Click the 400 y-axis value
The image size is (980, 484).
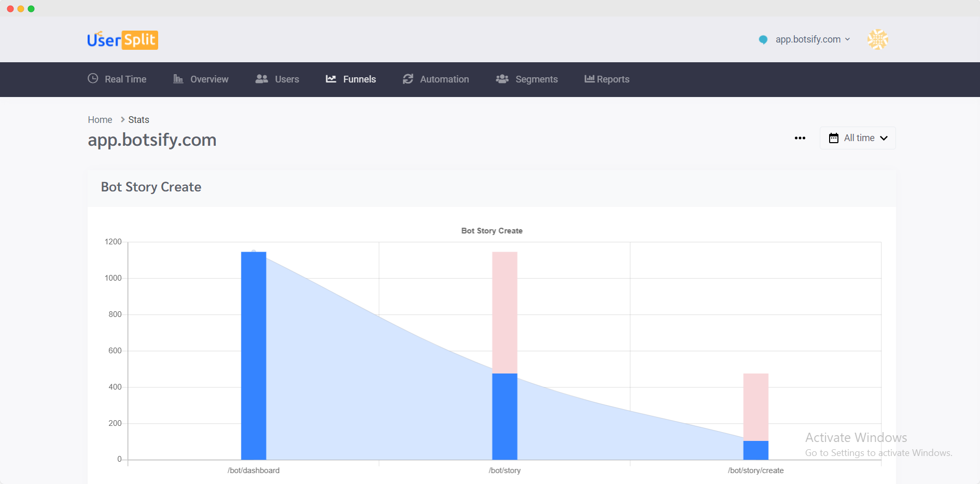click(x=115, y=387)
